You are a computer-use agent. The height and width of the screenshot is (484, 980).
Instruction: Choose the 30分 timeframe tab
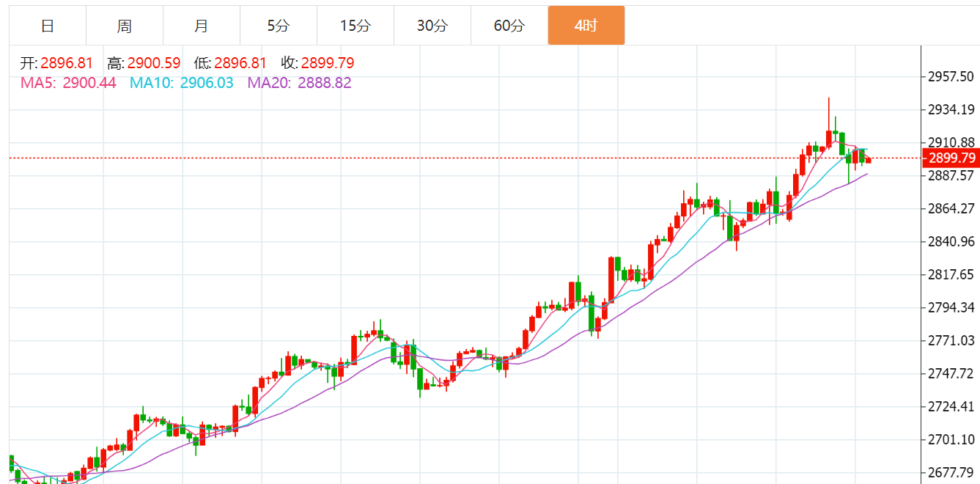coord(432,26)
